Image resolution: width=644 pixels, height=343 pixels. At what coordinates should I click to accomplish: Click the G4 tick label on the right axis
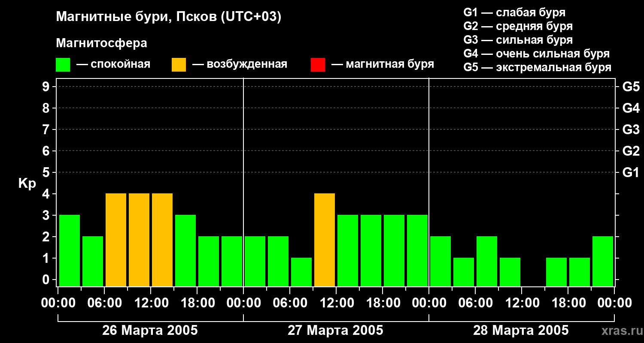coord(631,108)
